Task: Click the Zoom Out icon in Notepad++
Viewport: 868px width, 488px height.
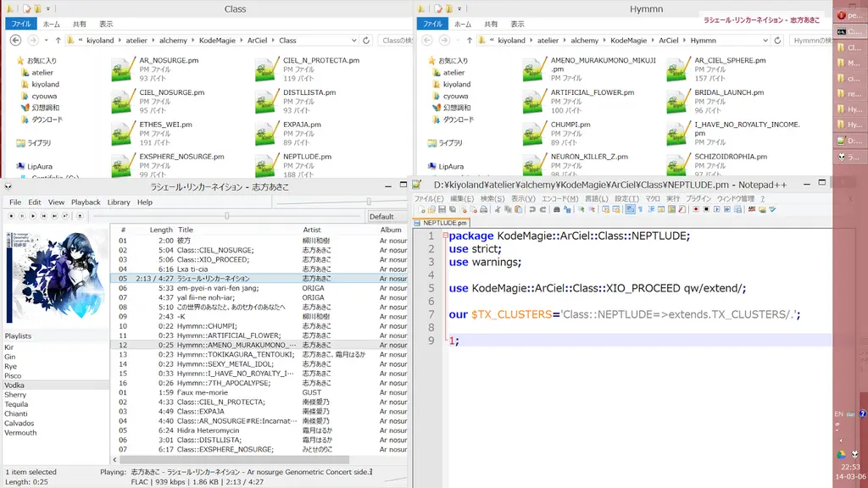Action: 592,210
